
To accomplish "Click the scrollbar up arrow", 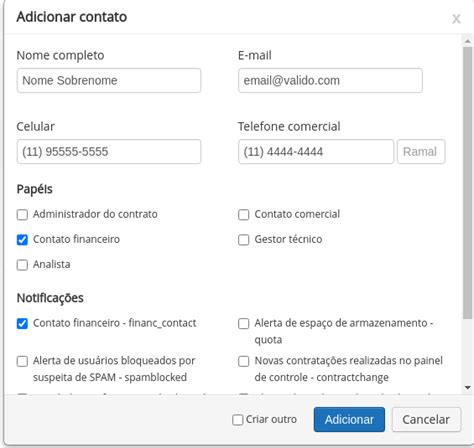I will click(468, 41).
